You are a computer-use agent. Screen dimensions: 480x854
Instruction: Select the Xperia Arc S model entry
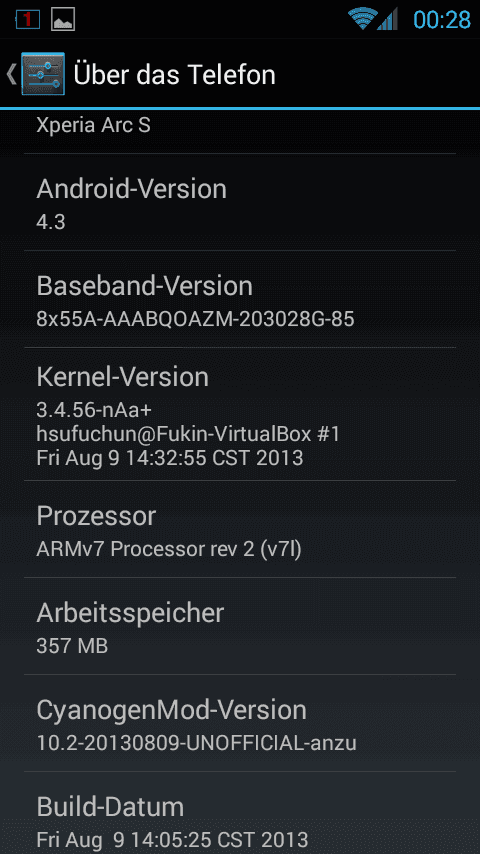tap(240, 131)
